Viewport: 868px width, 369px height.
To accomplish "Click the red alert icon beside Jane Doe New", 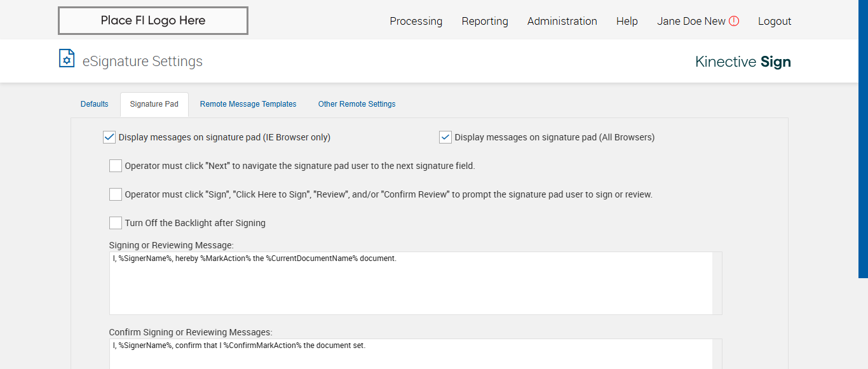I will pyautogui.click(x=734, y=21).
